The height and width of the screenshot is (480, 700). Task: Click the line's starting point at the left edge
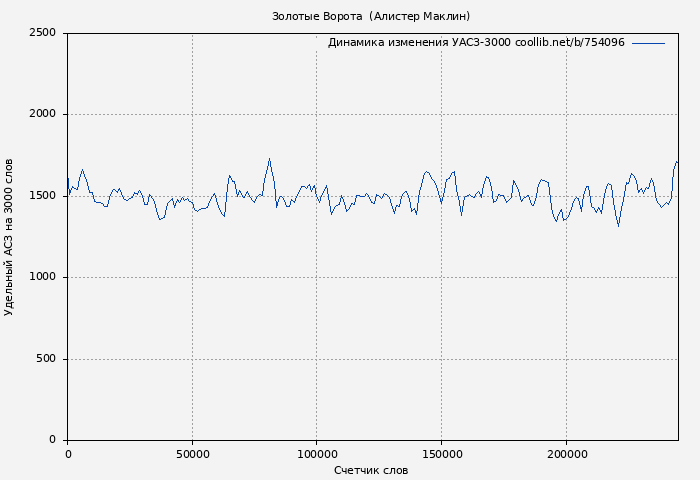pyautogui.click(x=68, y=179)
